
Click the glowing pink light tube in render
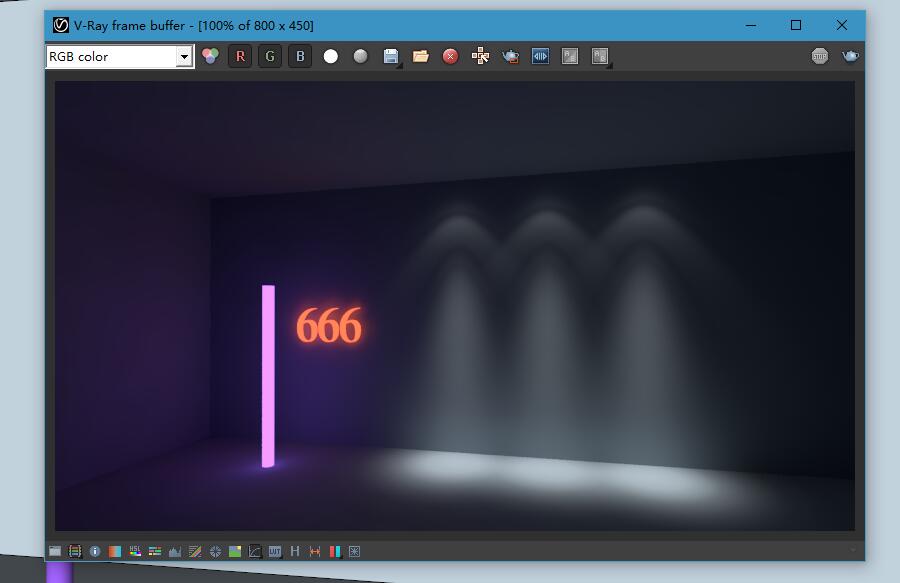[268, 376]
